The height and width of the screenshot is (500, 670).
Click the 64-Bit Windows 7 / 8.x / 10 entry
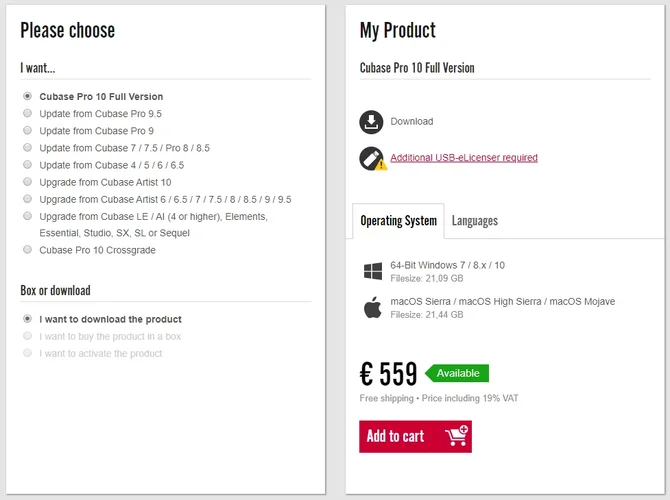tap(447, 265)
